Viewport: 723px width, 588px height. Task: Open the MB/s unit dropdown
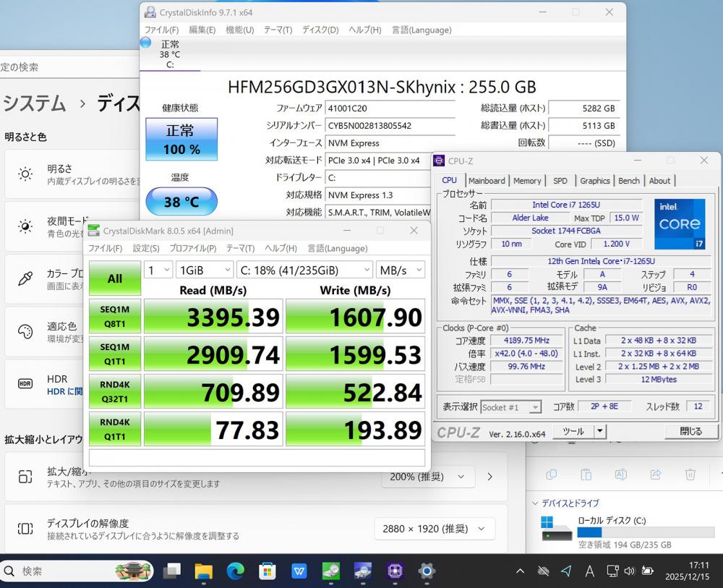pyautogui.click(x=400, y=270)
